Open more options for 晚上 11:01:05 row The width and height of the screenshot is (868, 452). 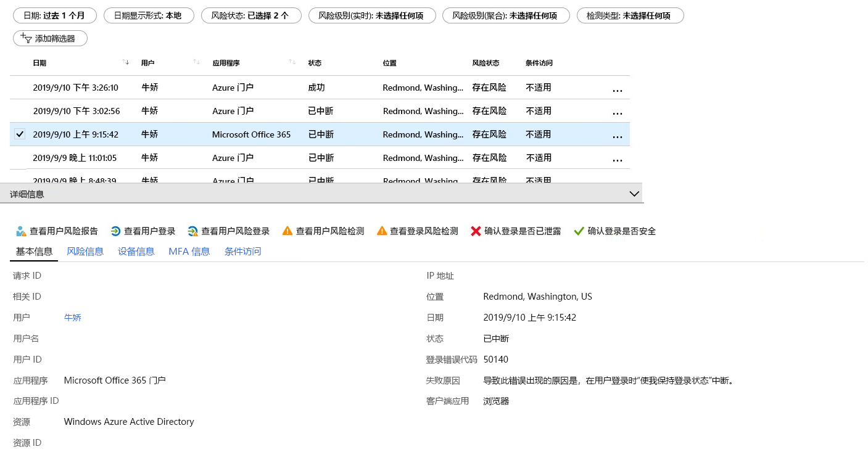click(x=618, y=161)
